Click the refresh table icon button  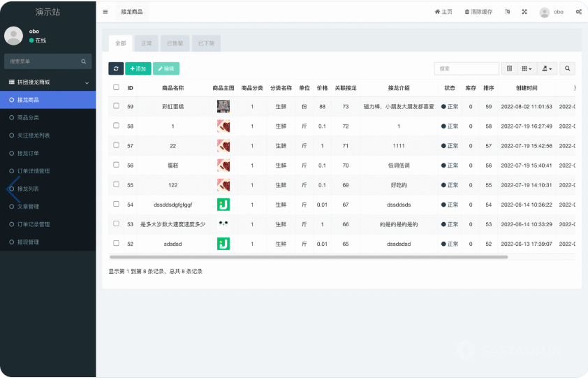pyautogui.click(x=116, y=68)
